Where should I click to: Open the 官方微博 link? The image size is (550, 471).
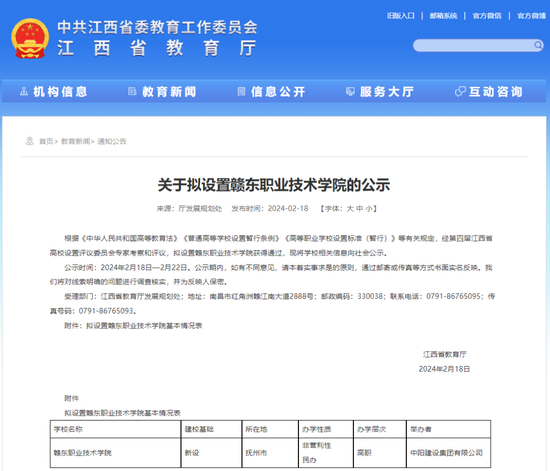click(532, 16)
